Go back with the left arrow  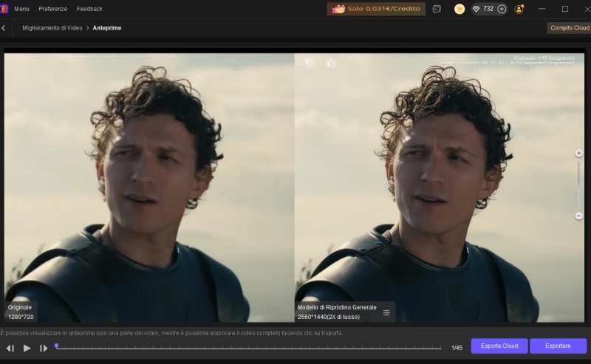point(4,28)
